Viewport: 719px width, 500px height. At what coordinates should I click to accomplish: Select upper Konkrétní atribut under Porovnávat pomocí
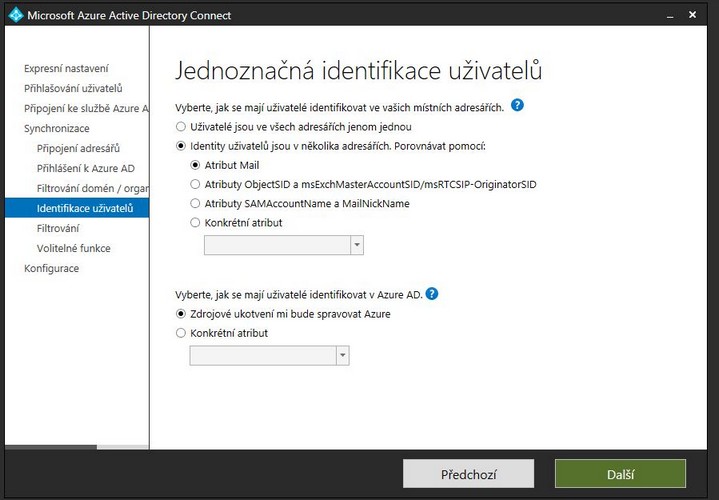coord(195,222)
